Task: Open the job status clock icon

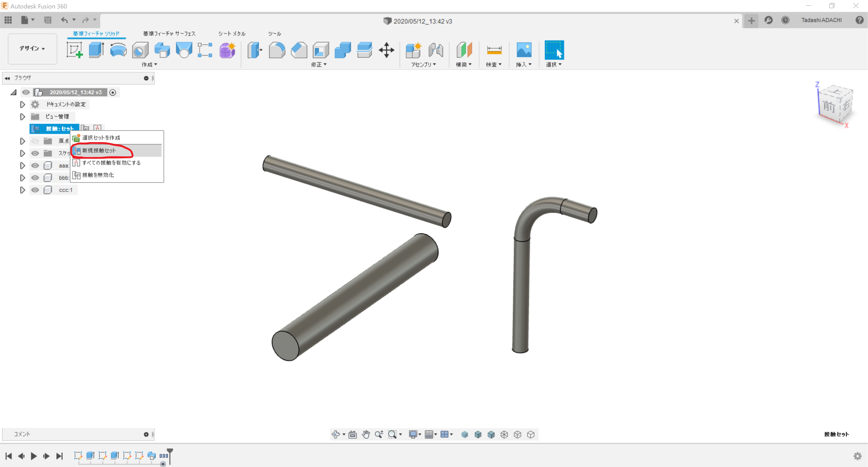Action: click(785, 20)
